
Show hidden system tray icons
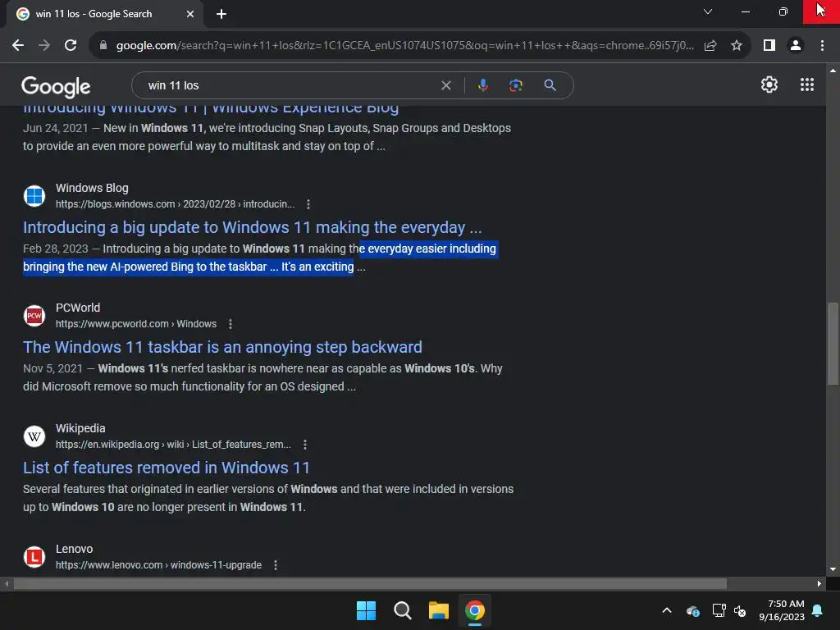pyautogui.click(x=666, y=610)
